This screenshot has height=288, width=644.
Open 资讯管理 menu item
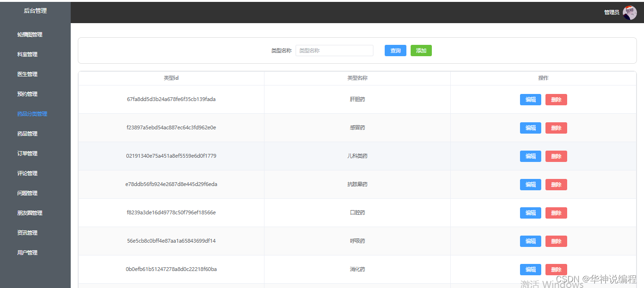pyautogui.click(x=27, y=233)
